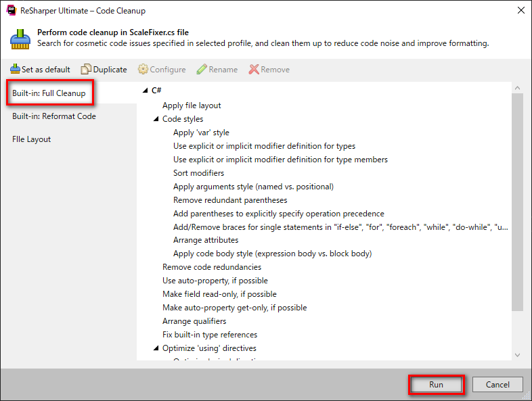This screenshot has width=532, height=401.
Task: Click the dialog resize grip corner
Action: (x=527, y=396)
